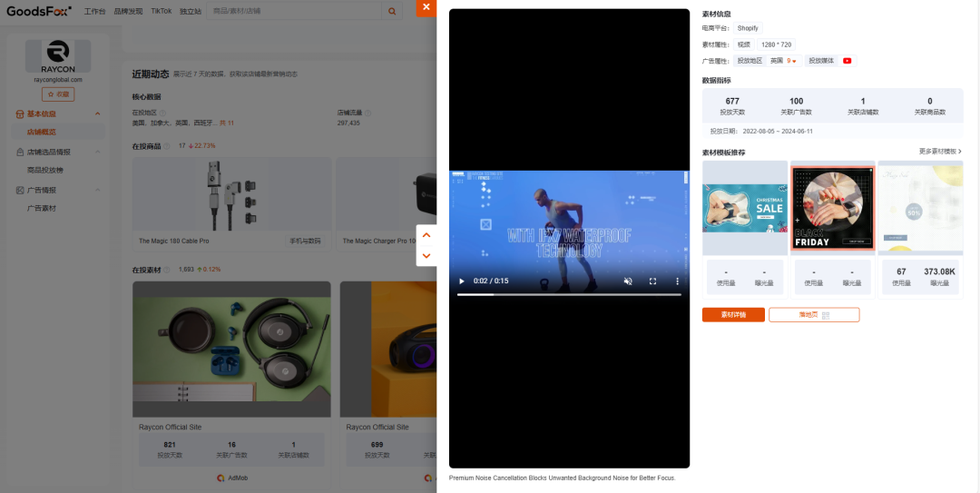Select the Black Friday template thumbnail
The image size is (980, 493).
pyautogui.click(x=832, y=208)
